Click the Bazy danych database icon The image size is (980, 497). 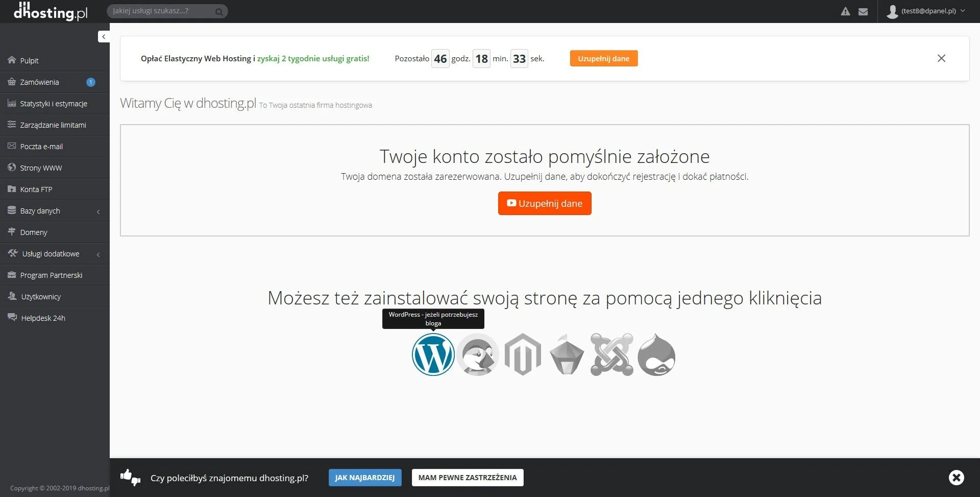click(x=12, y=210)
